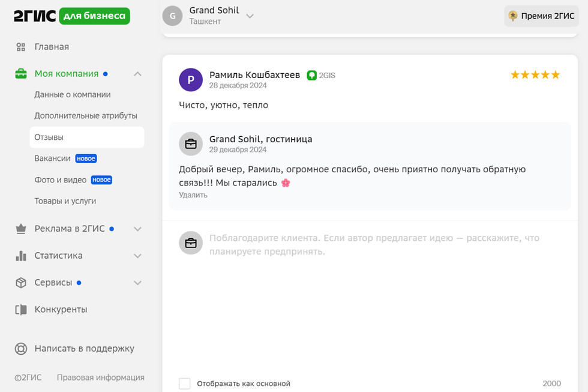Open the Правовая информация link
Screen dimensions: 588x392
[101, 378]
